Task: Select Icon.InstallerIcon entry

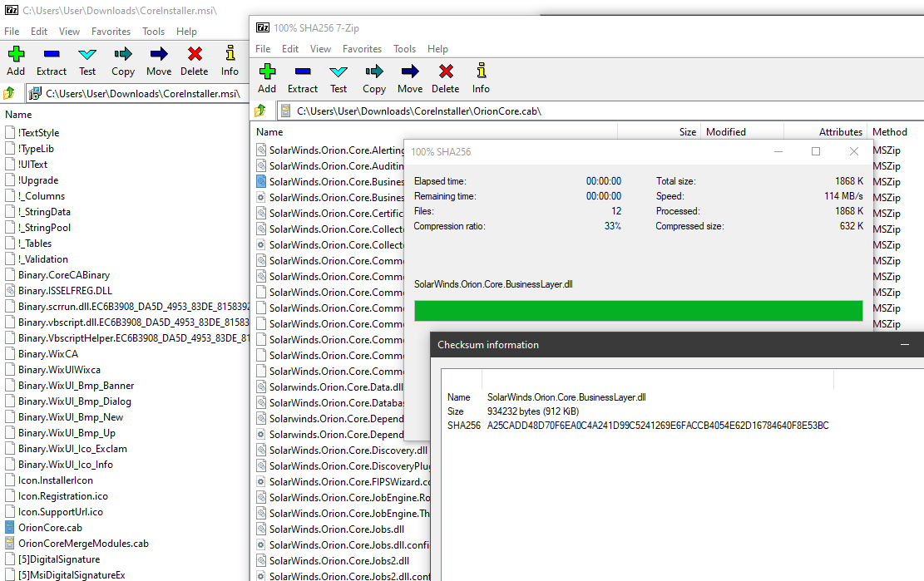Action: pyautogui.click(x=56, y=480)
